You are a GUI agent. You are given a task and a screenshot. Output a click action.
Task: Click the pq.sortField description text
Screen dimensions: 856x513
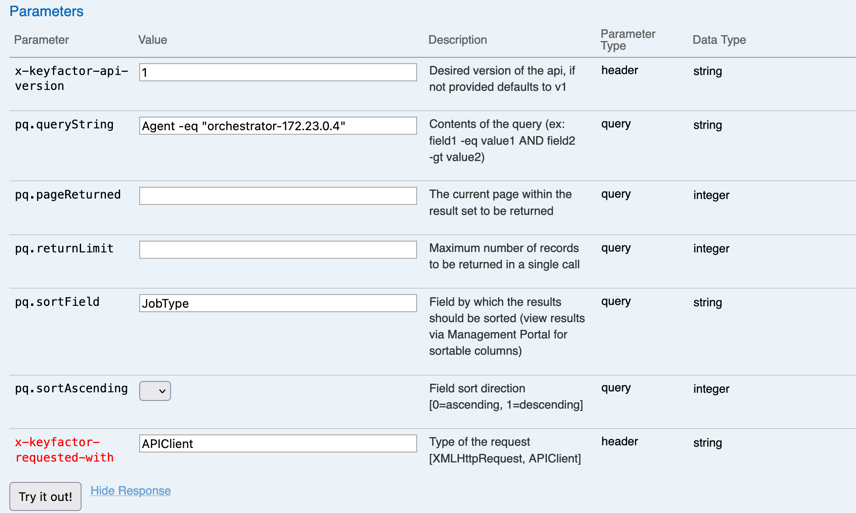click(507, 326)
